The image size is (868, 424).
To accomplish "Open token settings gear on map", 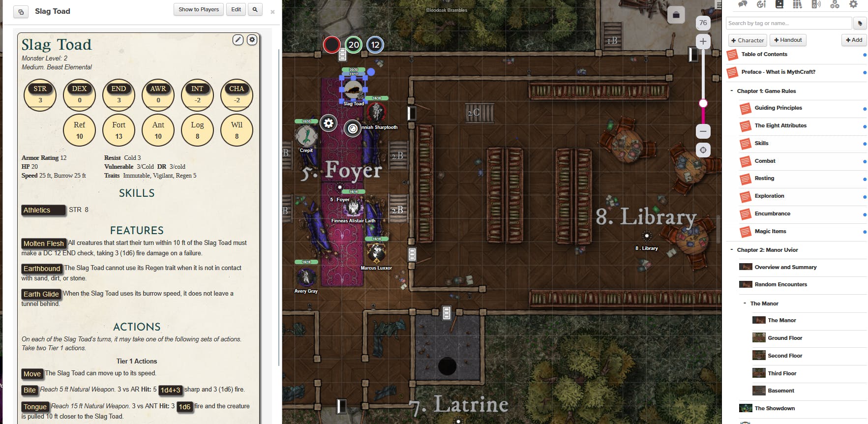I will point(329,123).
